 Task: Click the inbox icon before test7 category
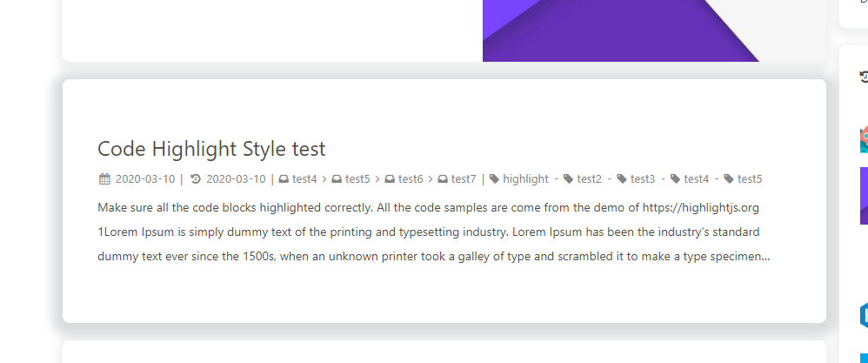[x=443, y=179]
